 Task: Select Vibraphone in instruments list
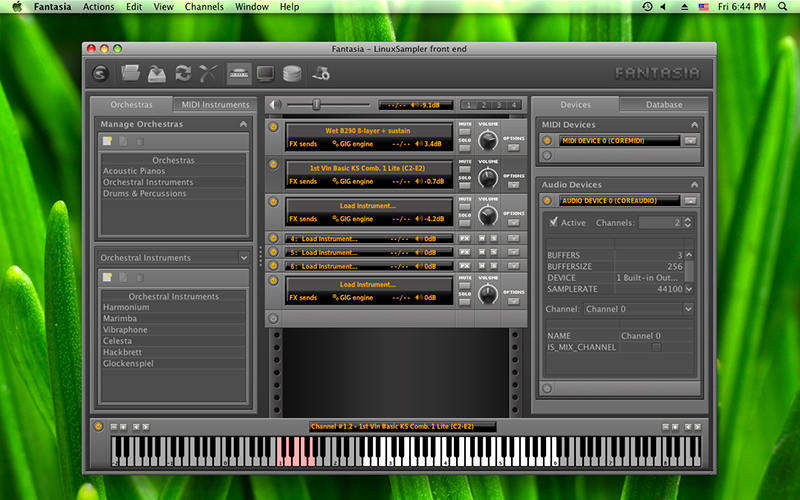(x=173, y=330)
